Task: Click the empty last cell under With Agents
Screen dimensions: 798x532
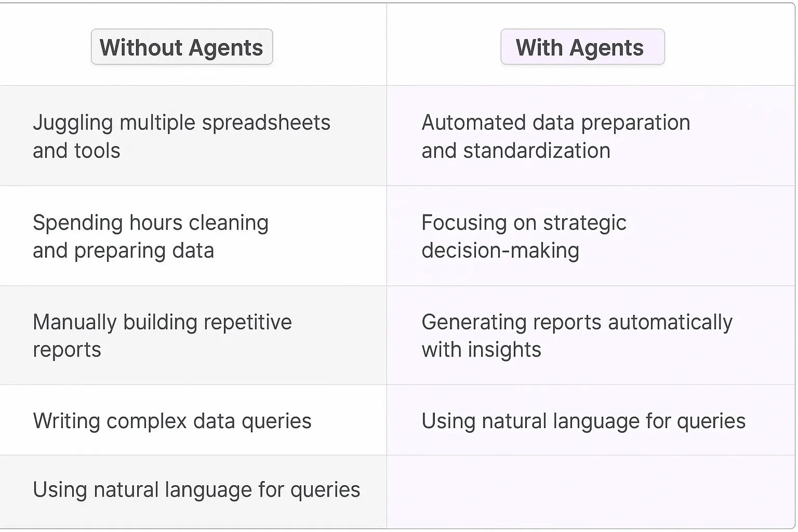Action: [x=590, y=491]
